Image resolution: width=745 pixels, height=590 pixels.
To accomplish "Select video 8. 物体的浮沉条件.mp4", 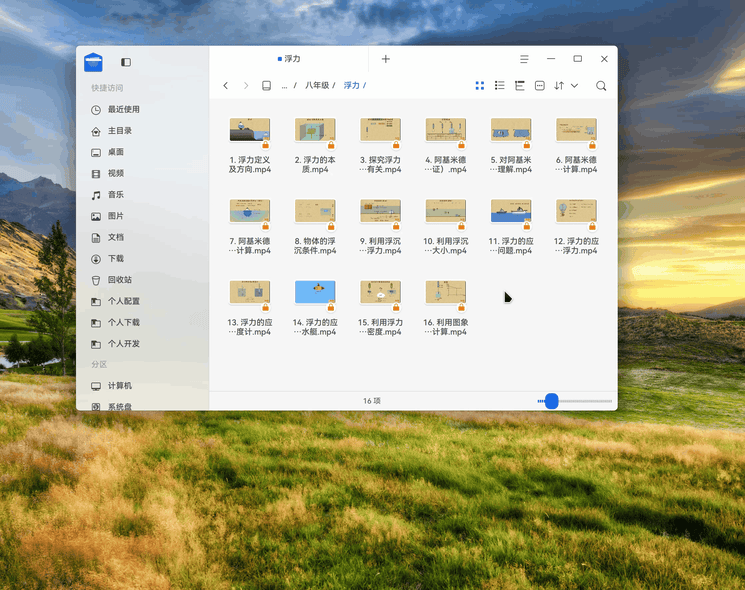I will click(x=315, y=227).
